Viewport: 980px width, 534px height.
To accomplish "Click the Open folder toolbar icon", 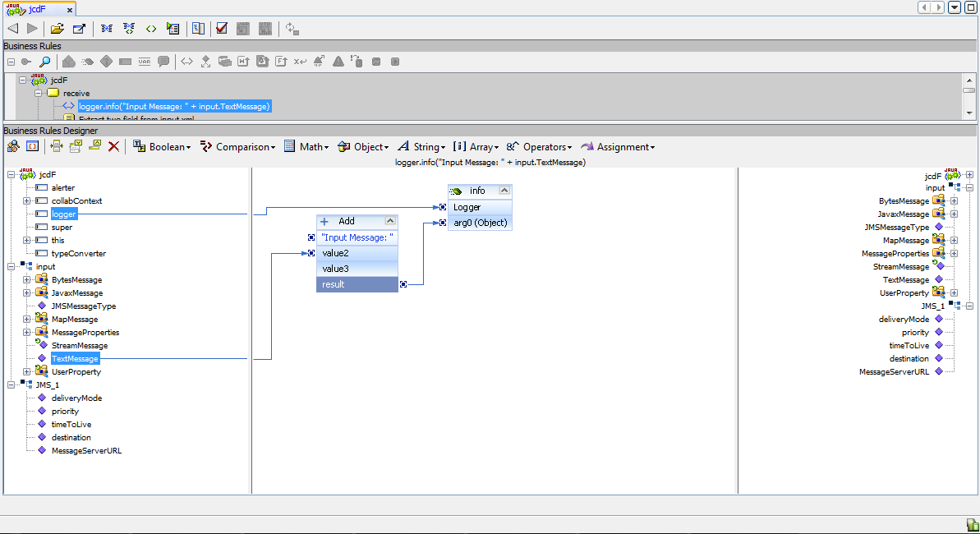I will (57, 29).
